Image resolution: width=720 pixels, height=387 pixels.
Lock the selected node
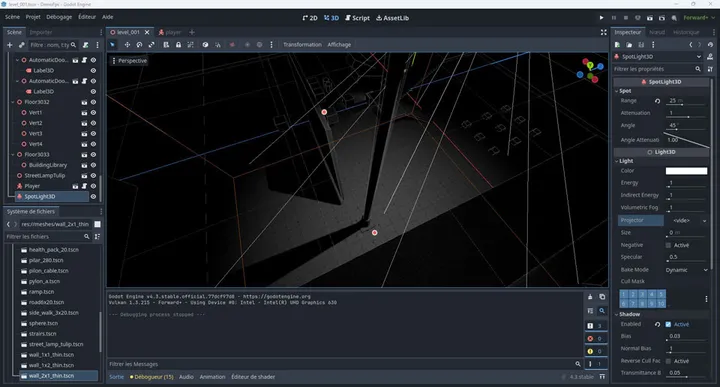click(178, 45)
